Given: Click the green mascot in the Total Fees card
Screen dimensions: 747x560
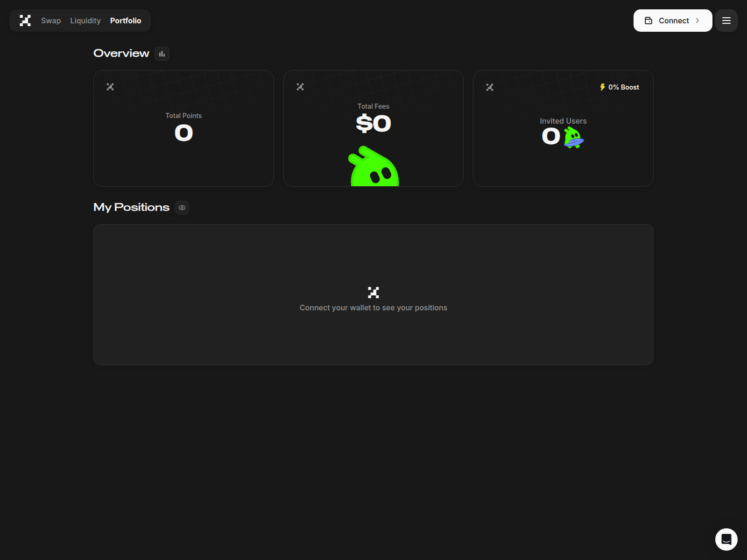Looking at the screenshot, I should (374, 168).
